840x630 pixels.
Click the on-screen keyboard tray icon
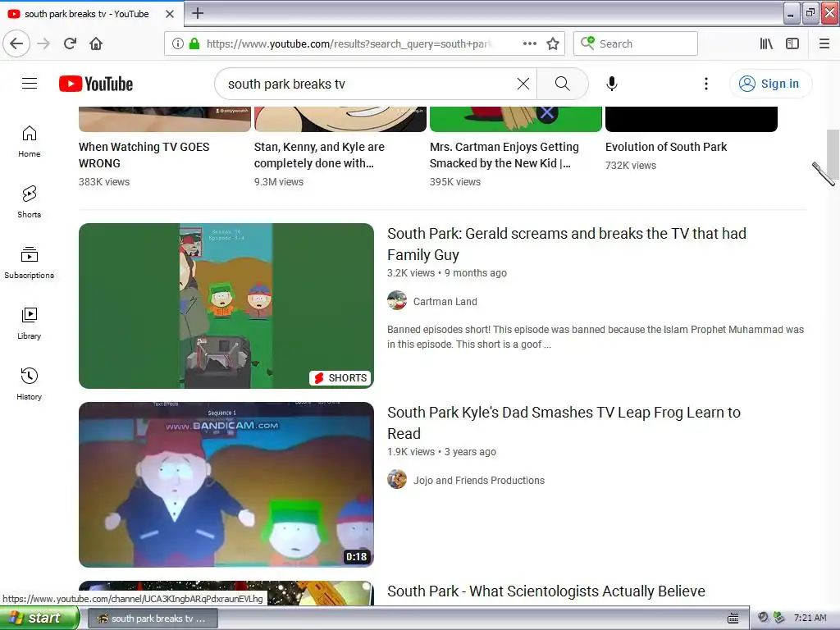(x=733, y=619)
